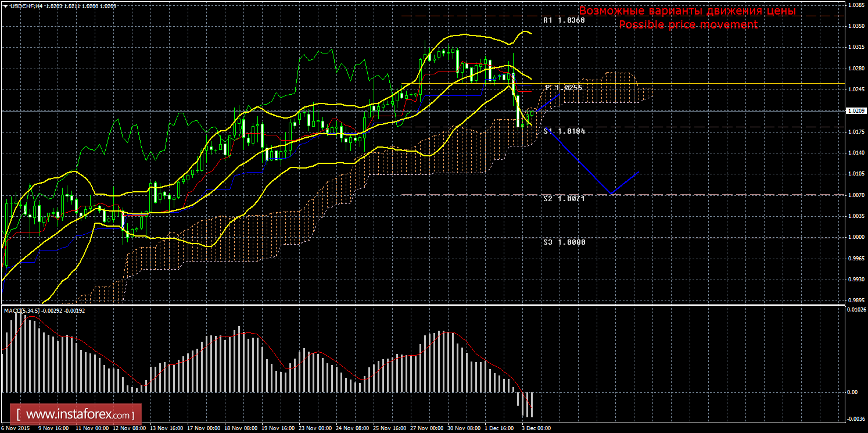Click the Russian heading 'Возможные варианты движения цены'
Image resolution: width=868 pixels, height=433 pixels.
coord(687,11)
